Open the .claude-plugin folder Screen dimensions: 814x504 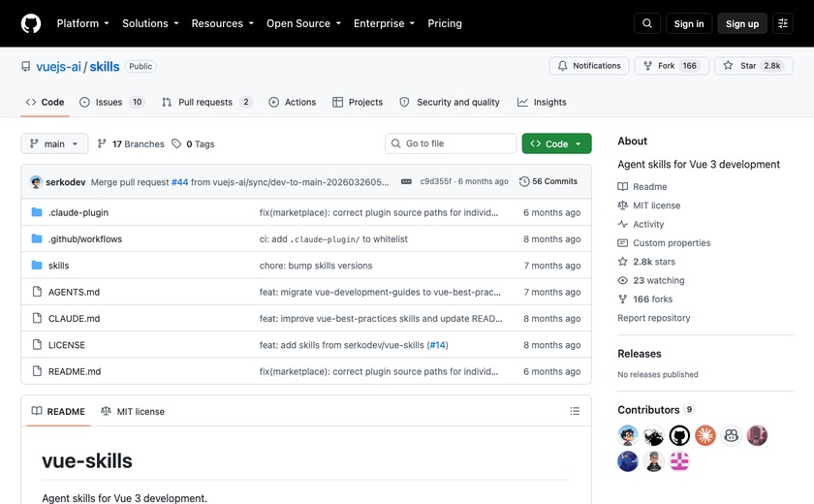(x=78, y=212)
